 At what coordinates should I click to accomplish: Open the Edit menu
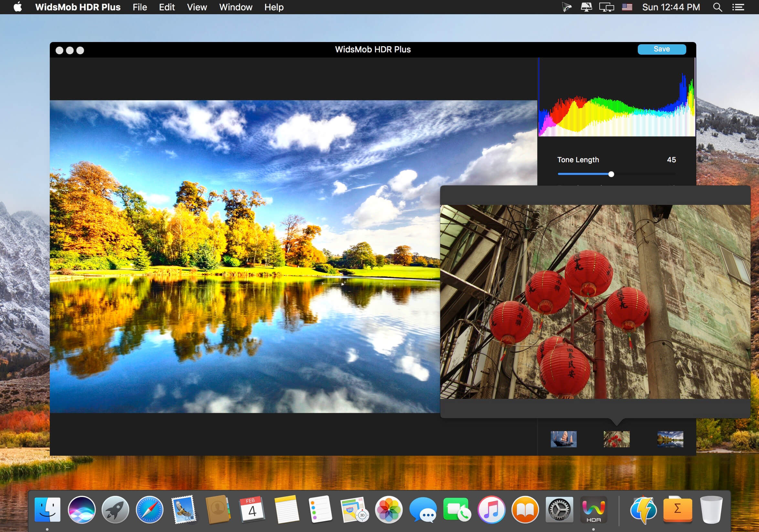[167, 7]
